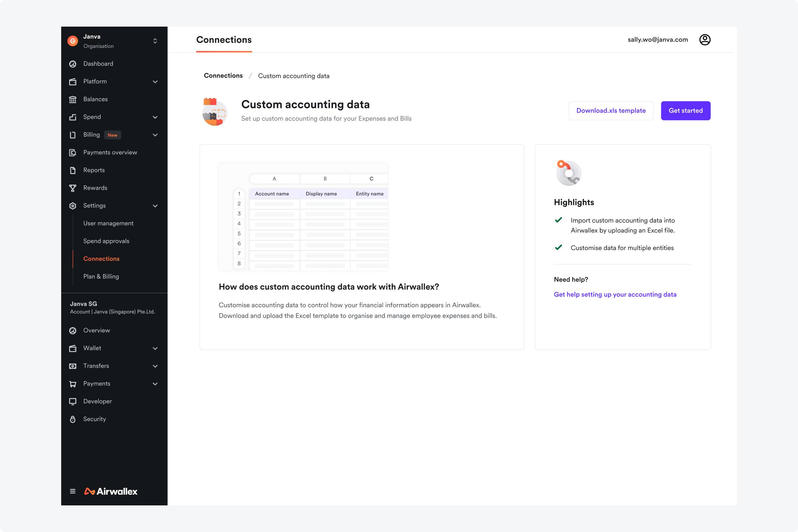Click the Security lock icon
The height and width of the screenshot is (532, 798).
[72, 419]
